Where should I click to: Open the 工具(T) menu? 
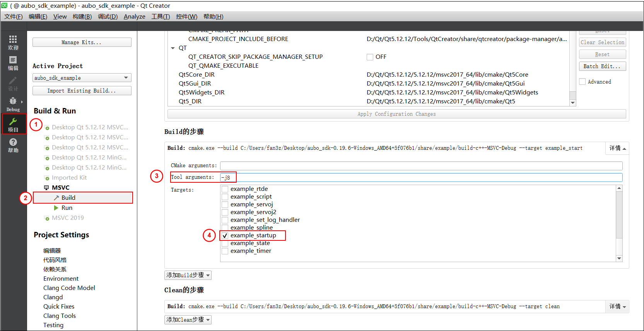tap(161, 17)
